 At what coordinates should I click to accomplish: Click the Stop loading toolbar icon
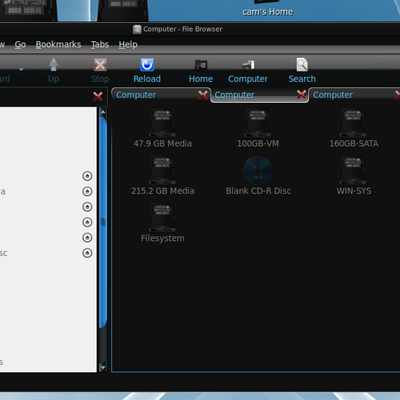pyautogui.click(x=100, y=70)
